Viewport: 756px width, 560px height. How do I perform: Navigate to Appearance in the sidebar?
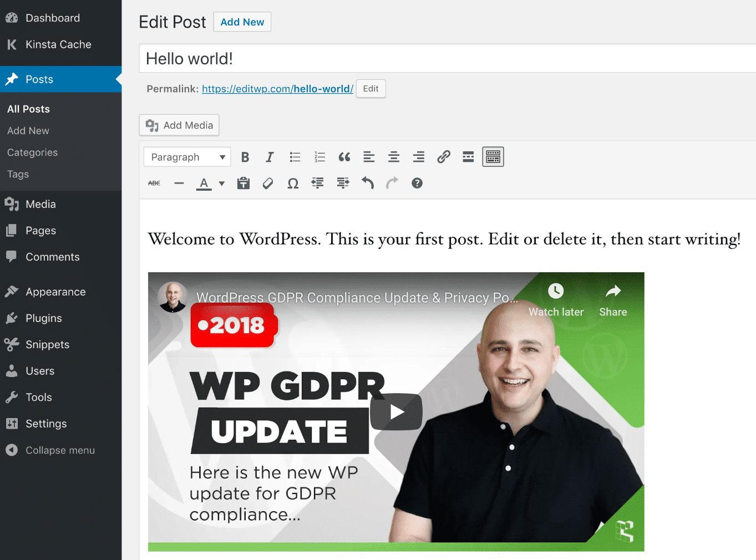(x=54, y=291)
